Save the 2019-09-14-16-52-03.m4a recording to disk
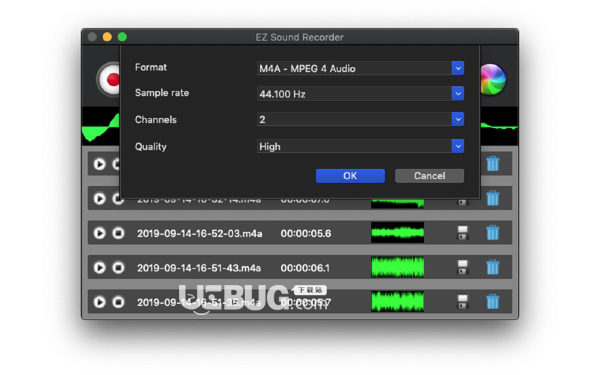600x375 pixels. [463, 233]
